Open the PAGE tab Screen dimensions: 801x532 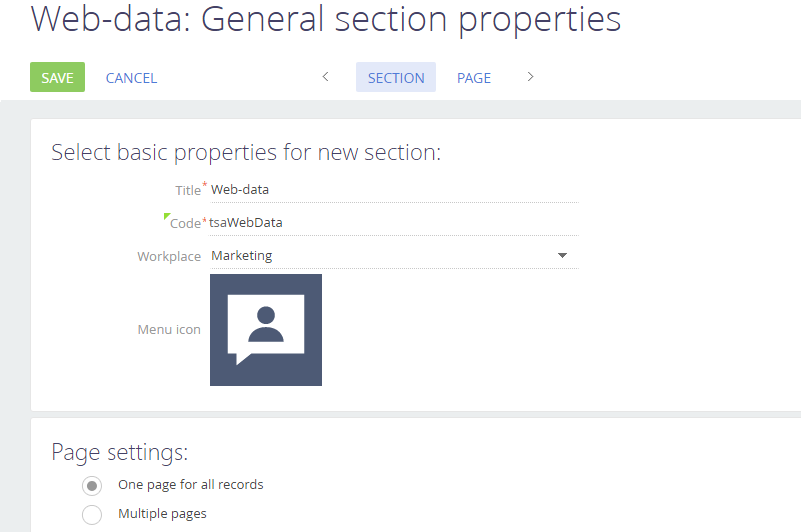(x=474, y=78)
